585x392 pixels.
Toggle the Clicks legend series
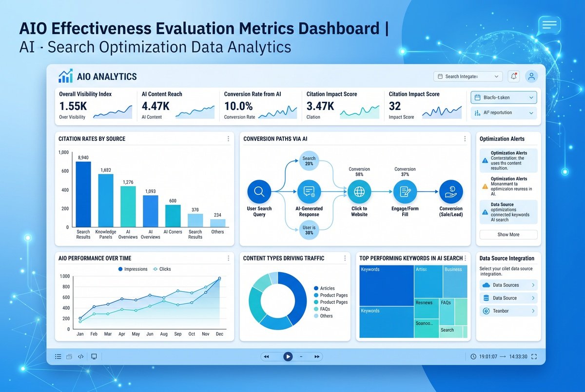(x=162, y=269)
